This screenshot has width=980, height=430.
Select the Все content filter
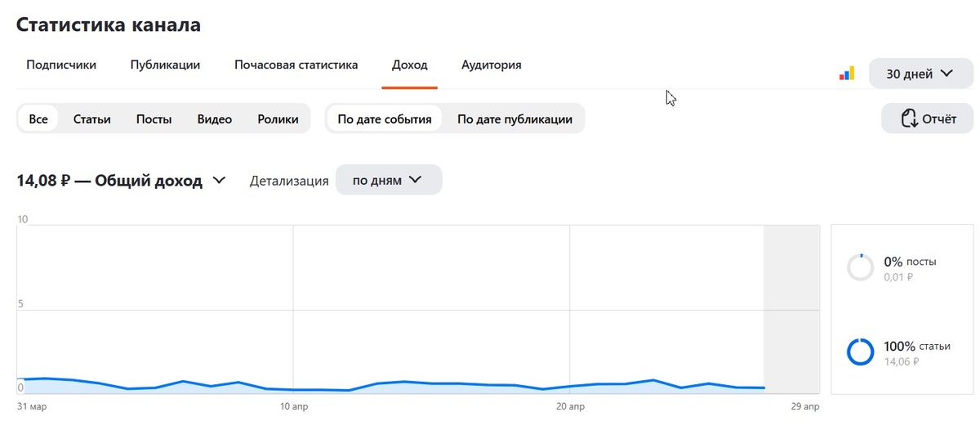[38, 119]
